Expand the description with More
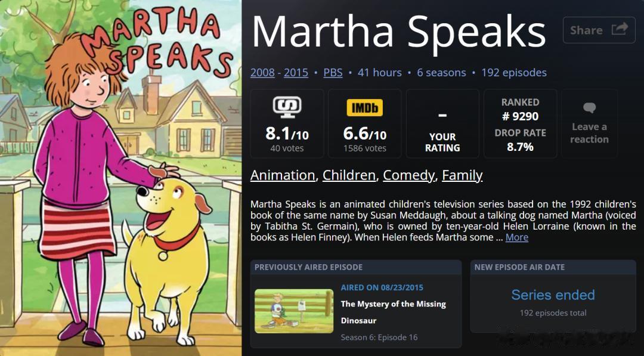The width and height of the screenshot is (644, 356). click(516, 237)
